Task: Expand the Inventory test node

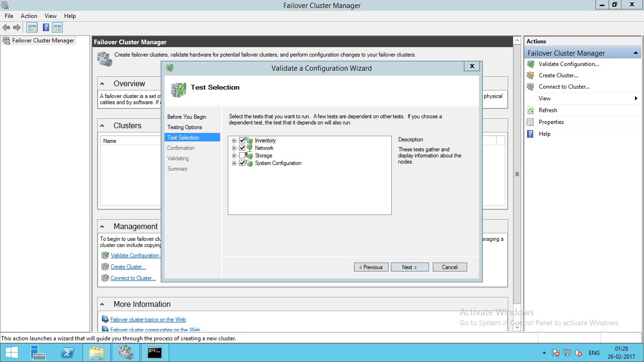Action: 234,140
